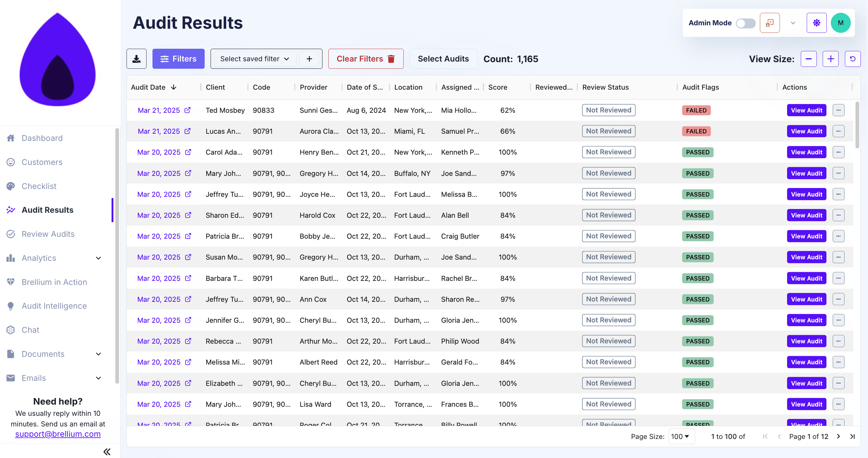Increase View Size with the plus icon

[831, 59]
